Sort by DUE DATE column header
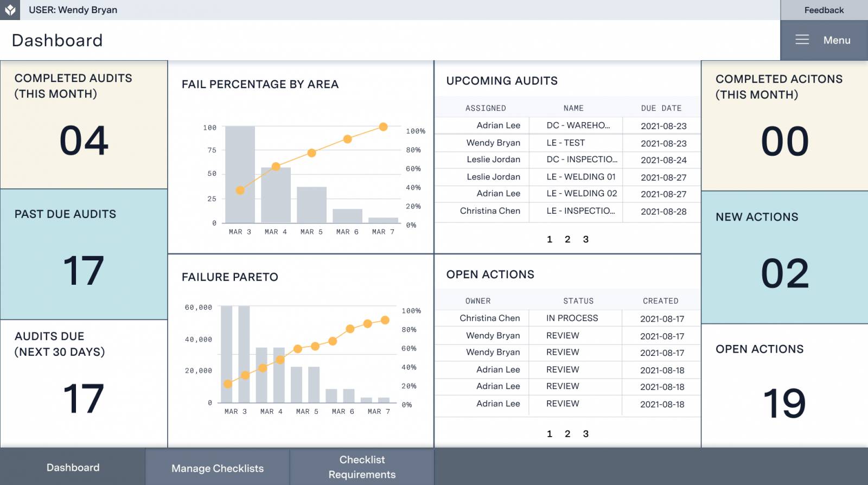868x485 pixels. coord(661,108)
